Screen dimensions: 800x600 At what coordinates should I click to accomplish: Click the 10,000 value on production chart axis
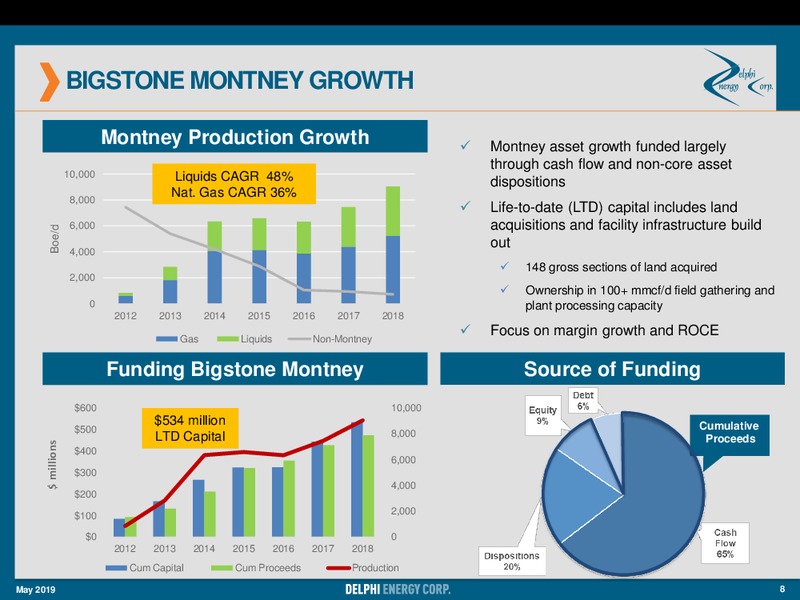point(80,174)
